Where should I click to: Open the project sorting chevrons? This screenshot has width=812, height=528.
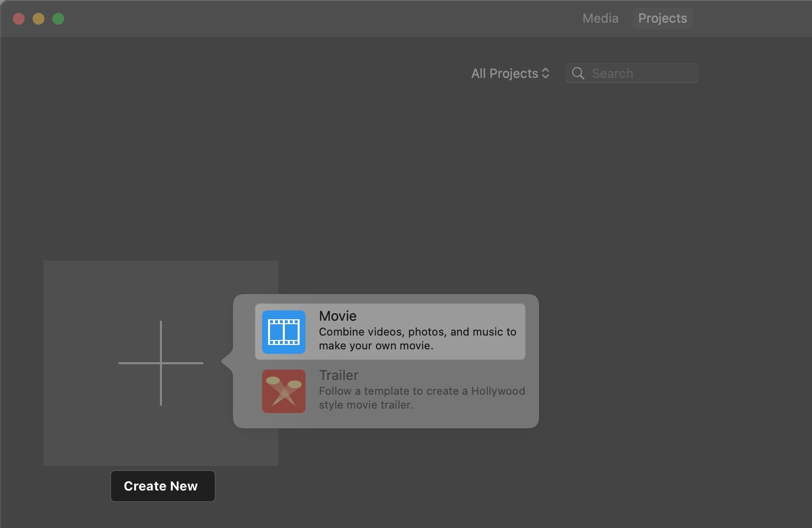[545, 73]
